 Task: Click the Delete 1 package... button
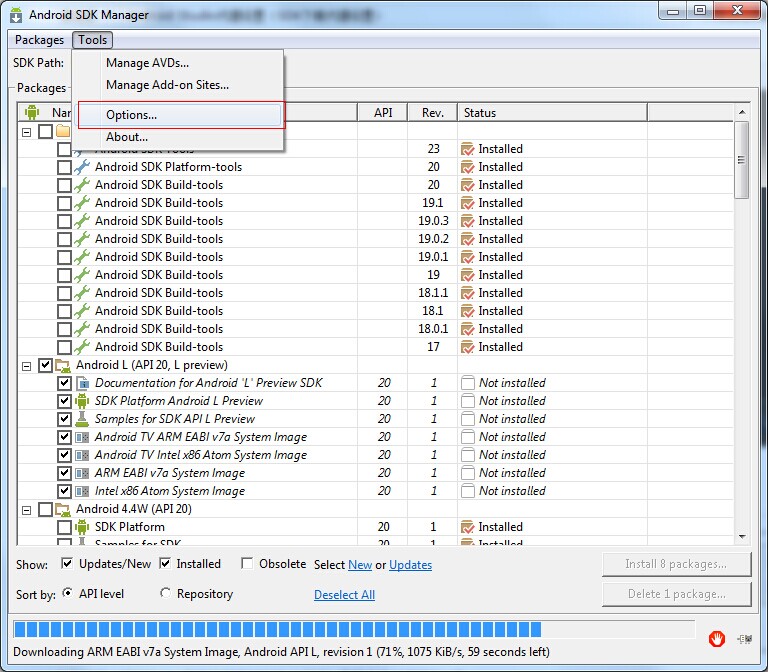676,594
